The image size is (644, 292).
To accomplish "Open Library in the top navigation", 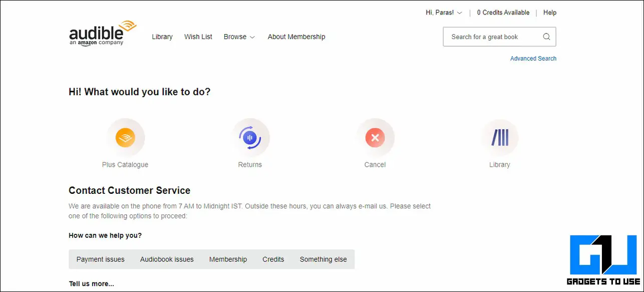I will pos(162,37).
